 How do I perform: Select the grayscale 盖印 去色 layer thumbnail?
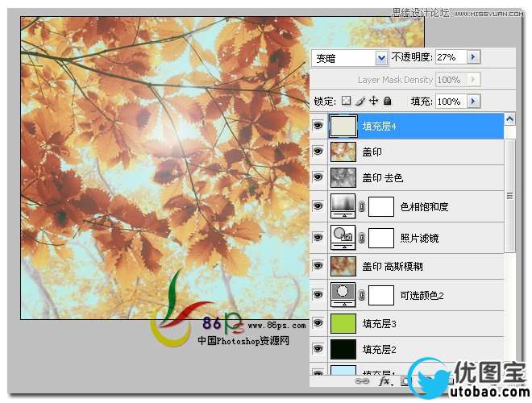(343, 177)
